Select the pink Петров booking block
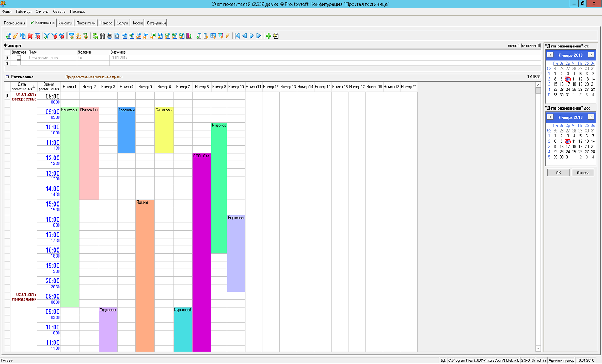The width and height of the screenshot is (602, 364). tap(89, 153)
